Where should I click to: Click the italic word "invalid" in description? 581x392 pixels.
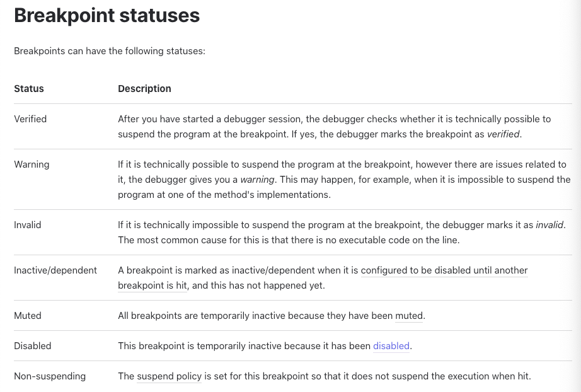(549, 225)
